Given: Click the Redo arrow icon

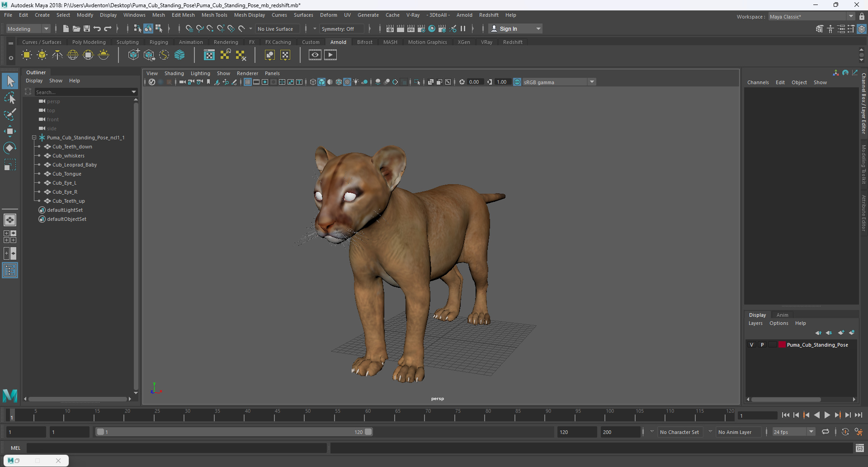Looking at the screenshot, I should click(108, 29).
